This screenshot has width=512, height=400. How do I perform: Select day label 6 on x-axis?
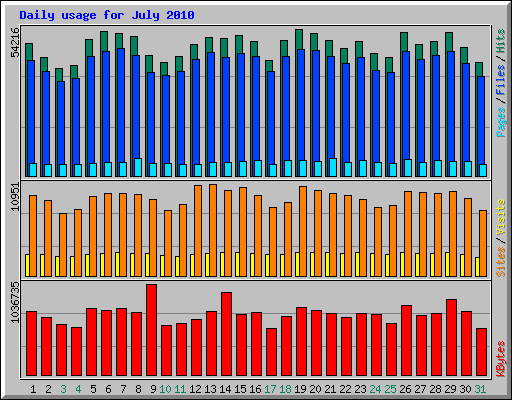(x=108, y=389)
